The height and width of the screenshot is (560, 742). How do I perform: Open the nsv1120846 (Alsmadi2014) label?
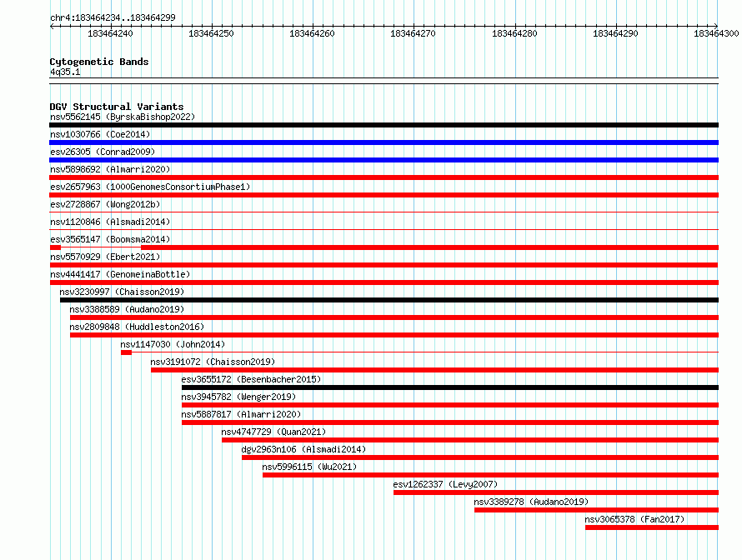pos(110,222)
